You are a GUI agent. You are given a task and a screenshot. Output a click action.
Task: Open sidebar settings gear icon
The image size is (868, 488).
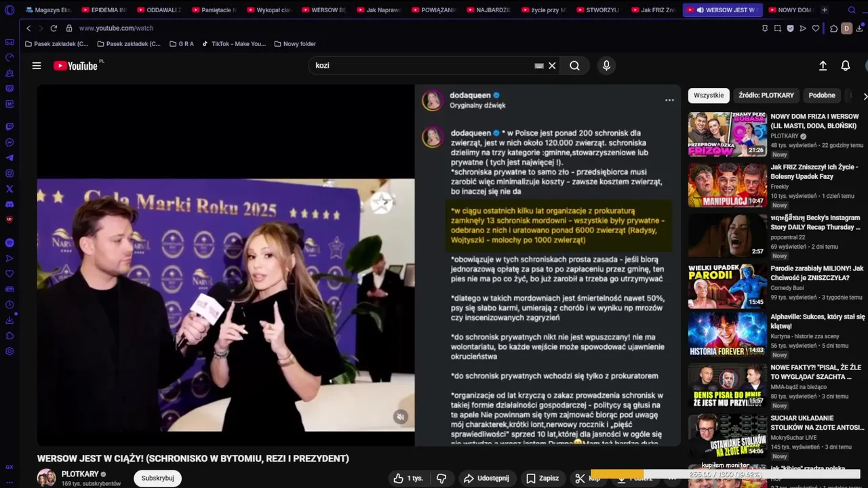click(x=9, y=351)
